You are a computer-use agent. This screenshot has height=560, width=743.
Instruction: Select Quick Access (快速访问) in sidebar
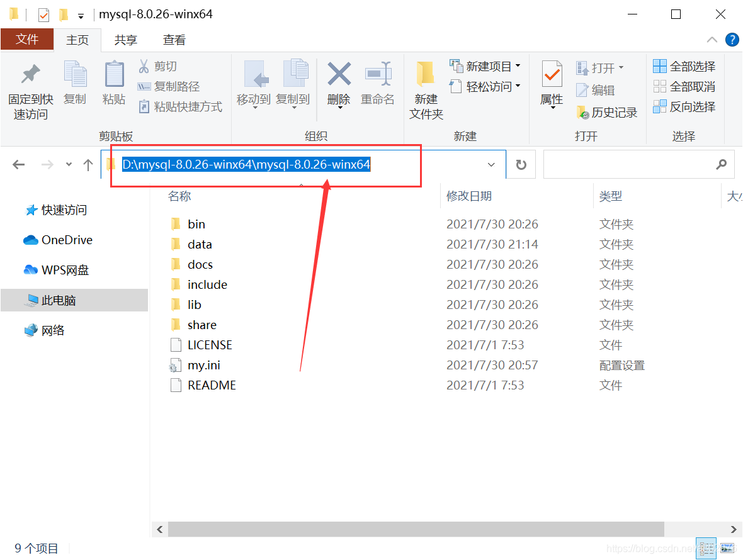(x=57, y=210)
